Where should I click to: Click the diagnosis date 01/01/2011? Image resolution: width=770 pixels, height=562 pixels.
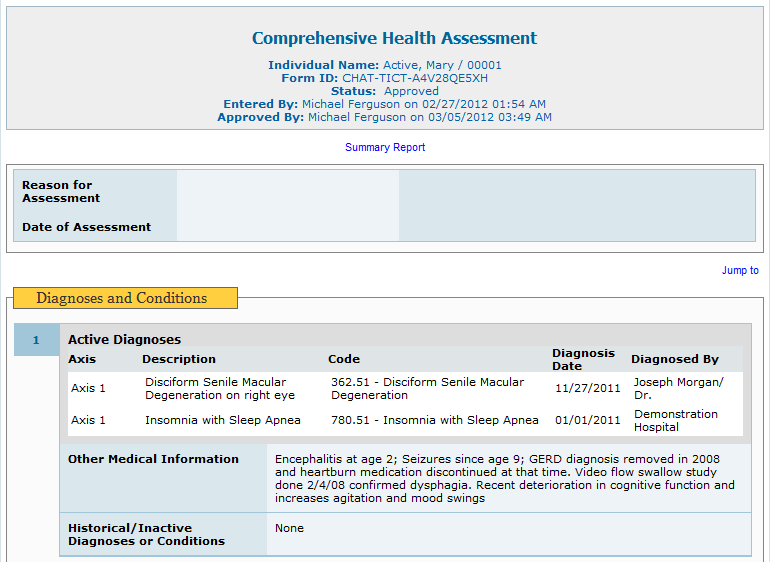tap(588, 420)
